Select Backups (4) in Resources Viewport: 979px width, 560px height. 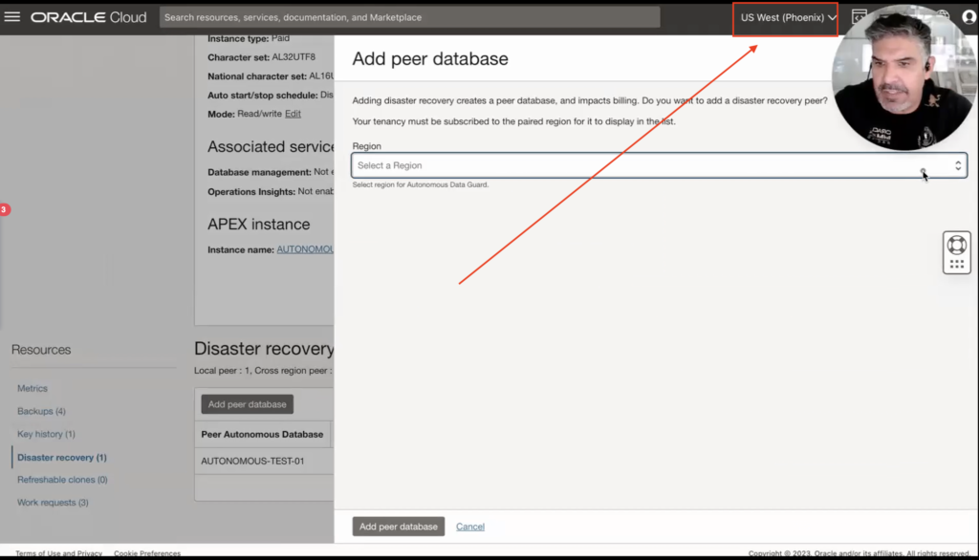(x=41, y=411)
